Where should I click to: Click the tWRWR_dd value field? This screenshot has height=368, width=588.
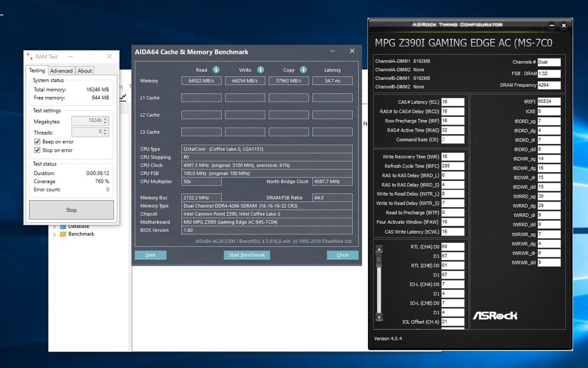[549, 262]
